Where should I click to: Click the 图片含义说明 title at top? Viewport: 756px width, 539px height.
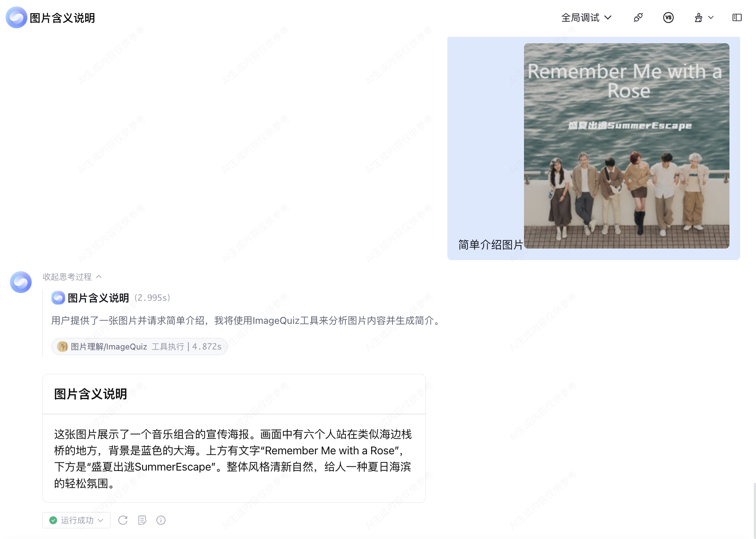pyautogui.click(x=62, y=18)
